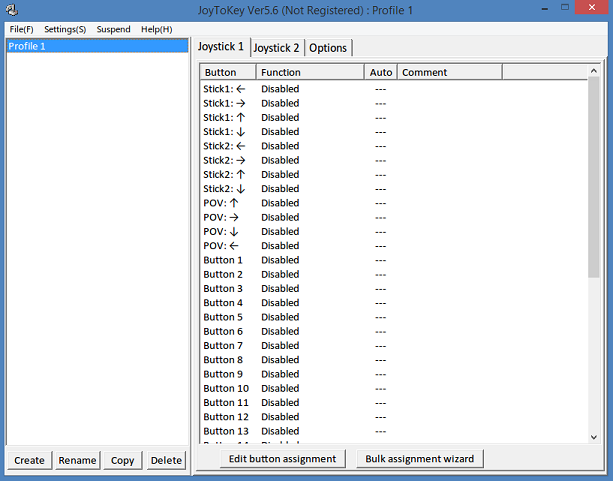Select the Stick2 up arrow row
Image resolution: width=613 pixels, height=481 pixels.
(394, 175)
